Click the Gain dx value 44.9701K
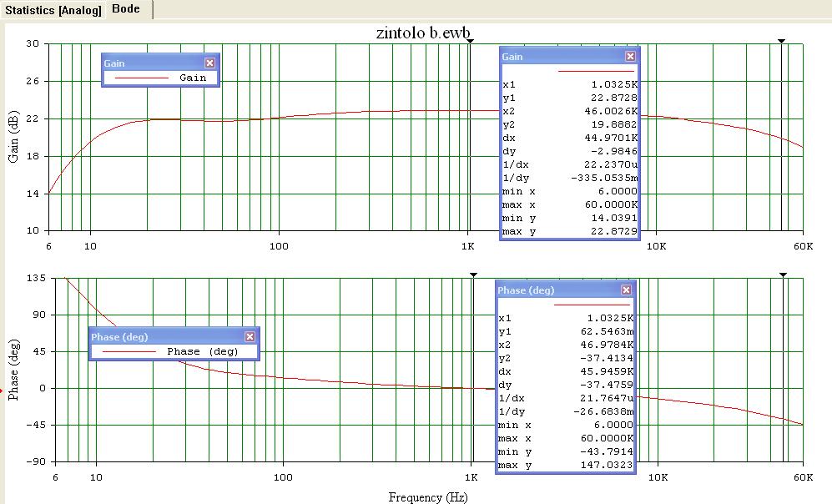The width and height of the screenshot is (832, 504). pos(611,138)
